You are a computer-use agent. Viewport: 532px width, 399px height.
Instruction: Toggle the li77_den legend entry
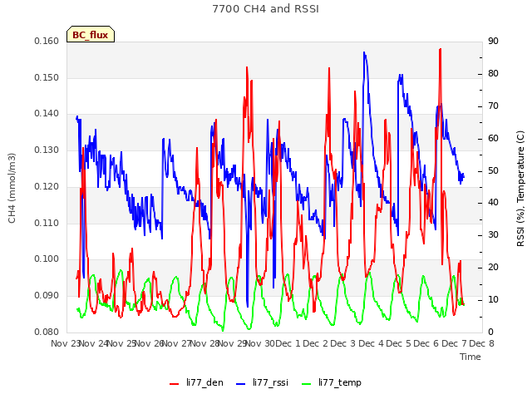(196, 382)
